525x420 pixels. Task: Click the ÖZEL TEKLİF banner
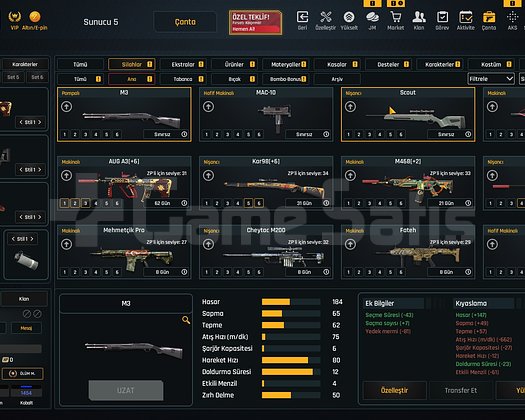(255, 22)
